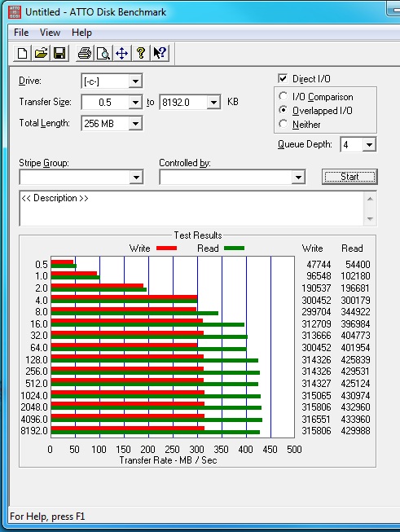Save results with the floppy disk icon
Viewport: 400px width, 532px height.
[x=59, y=53]
